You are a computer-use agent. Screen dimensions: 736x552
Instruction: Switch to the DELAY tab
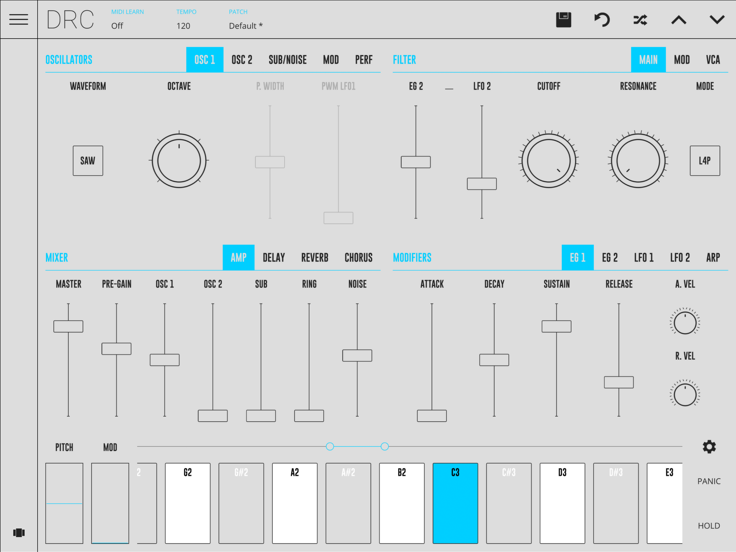[x=274, y=257]
